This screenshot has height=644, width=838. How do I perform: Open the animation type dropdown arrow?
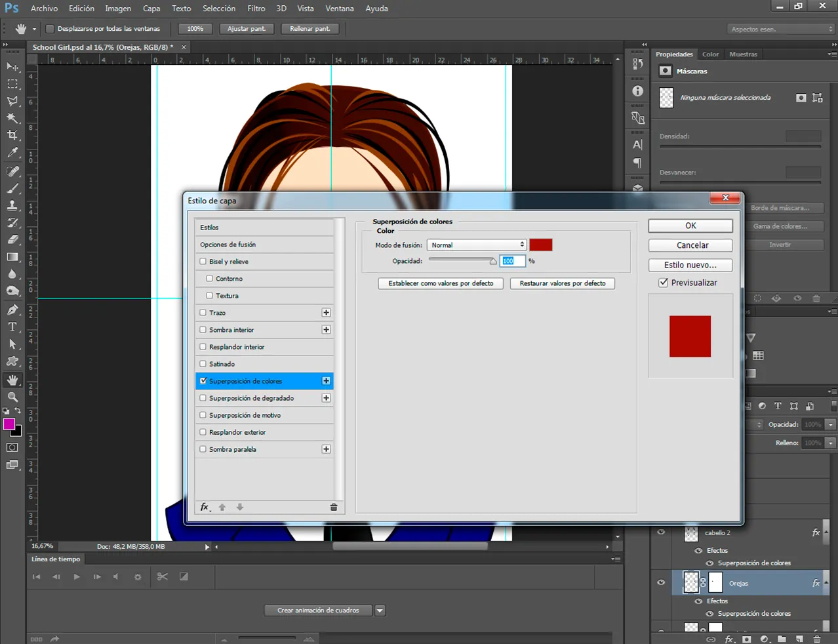380,611
